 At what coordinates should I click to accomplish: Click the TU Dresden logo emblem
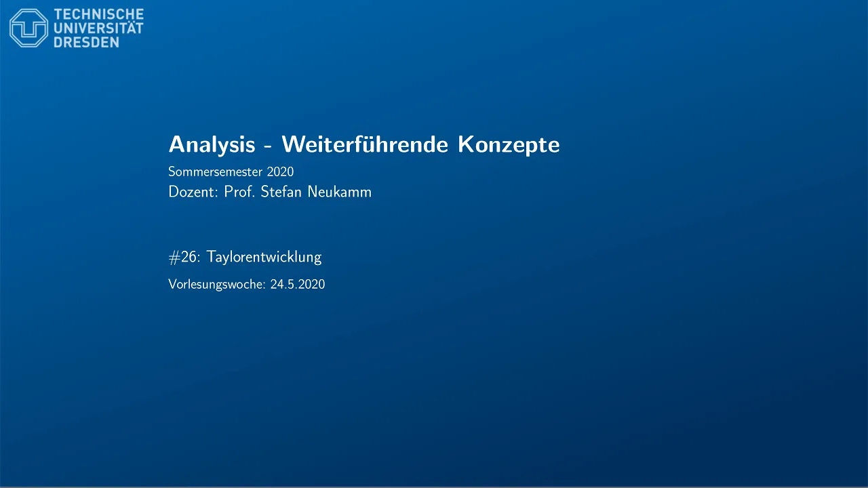tap(29, 28)
